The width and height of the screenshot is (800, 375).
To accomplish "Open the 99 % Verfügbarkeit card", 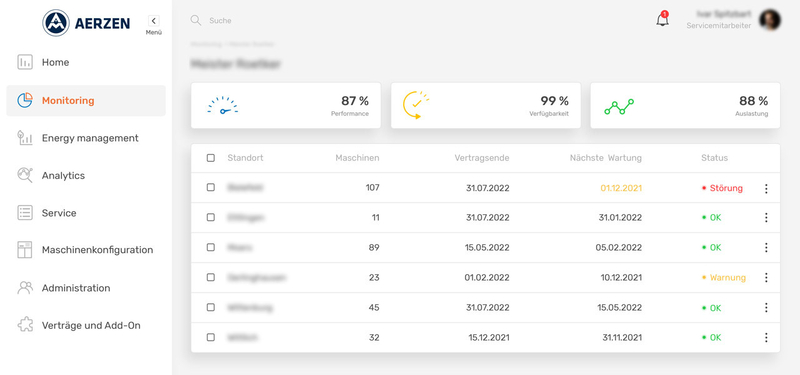I will coord(486,106).
